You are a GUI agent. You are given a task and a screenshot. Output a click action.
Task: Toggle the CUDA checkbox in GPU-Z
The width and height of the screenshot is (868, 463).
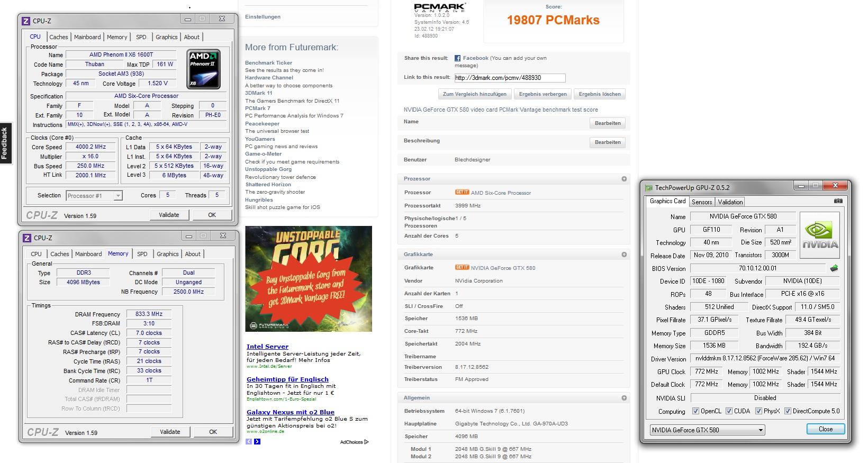coord(729,411)
